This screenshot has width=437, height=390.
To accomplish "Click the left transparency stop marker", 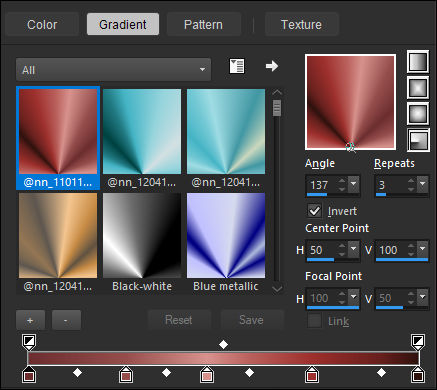I will (29, 342).
